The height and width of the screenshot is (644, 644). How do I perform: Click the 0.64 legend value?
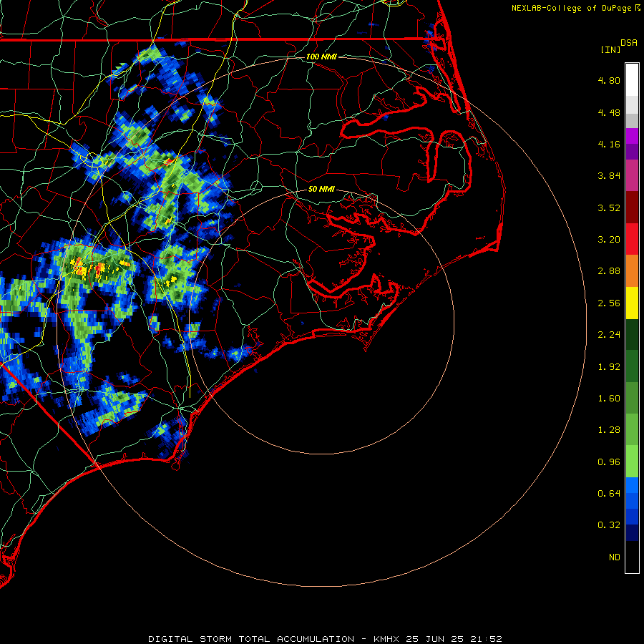[609, 494]
